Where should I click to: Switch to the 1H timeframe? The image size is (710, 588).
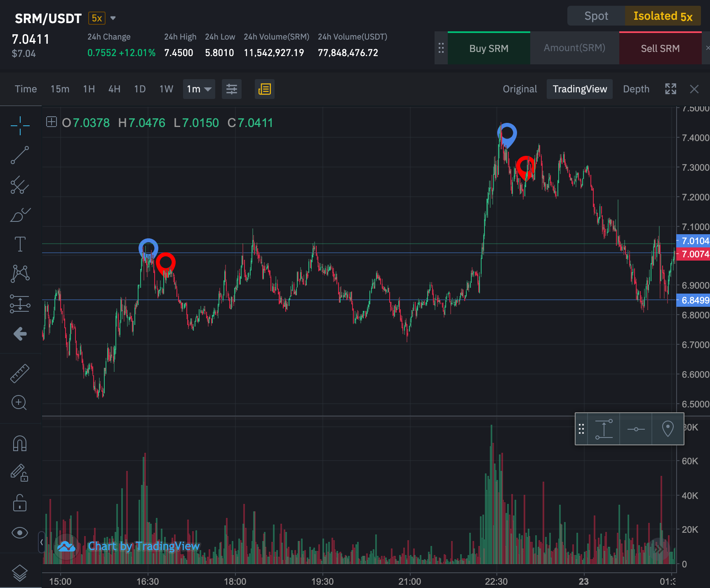tap(89, 89)
